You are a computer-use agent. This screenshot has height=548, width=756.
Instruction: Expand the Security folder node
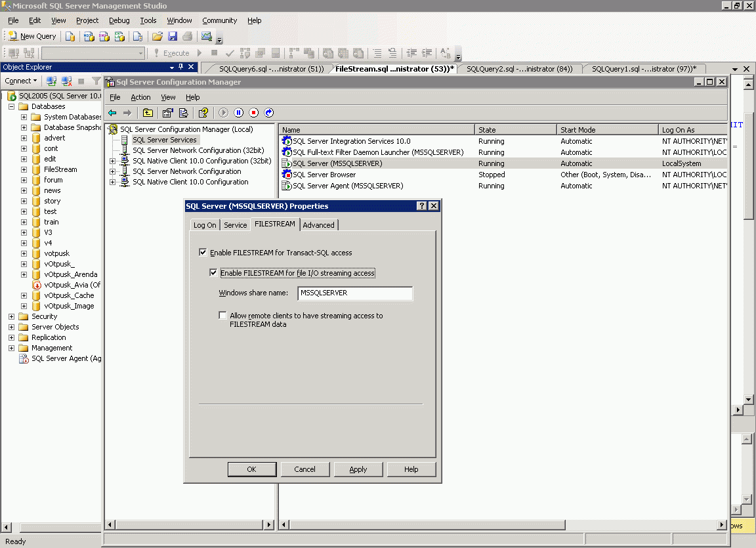[x=12, y=316]
